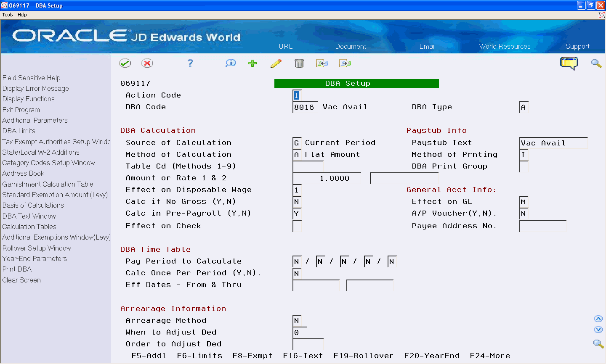The image size is (606, 364).
Task: Open the Help menu
Action: (22, 14)
